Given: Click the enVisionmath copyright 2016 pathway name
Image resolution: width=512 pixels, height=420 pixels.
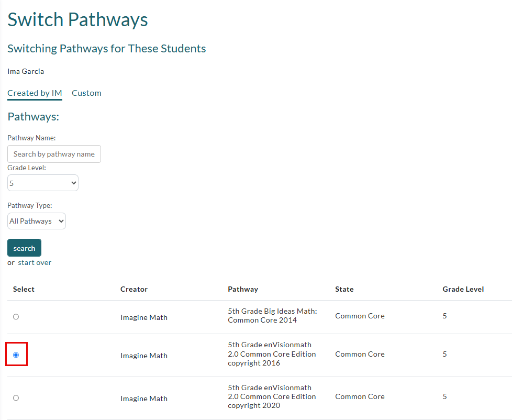Looking at the screenshot, I should pyautogui.click(x=272, y=354).
